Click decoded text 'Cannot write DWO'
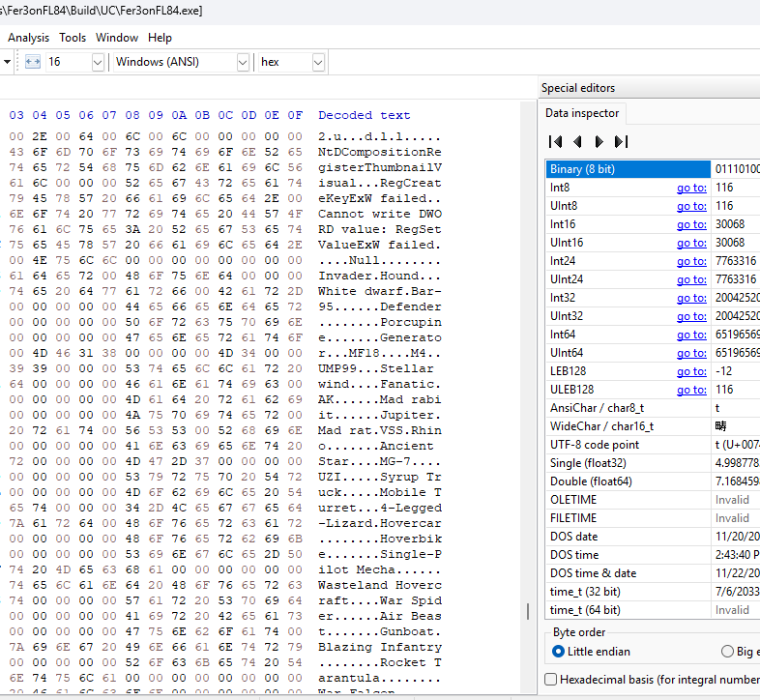Screen dimensions: 760x700 tap(379, 215)
